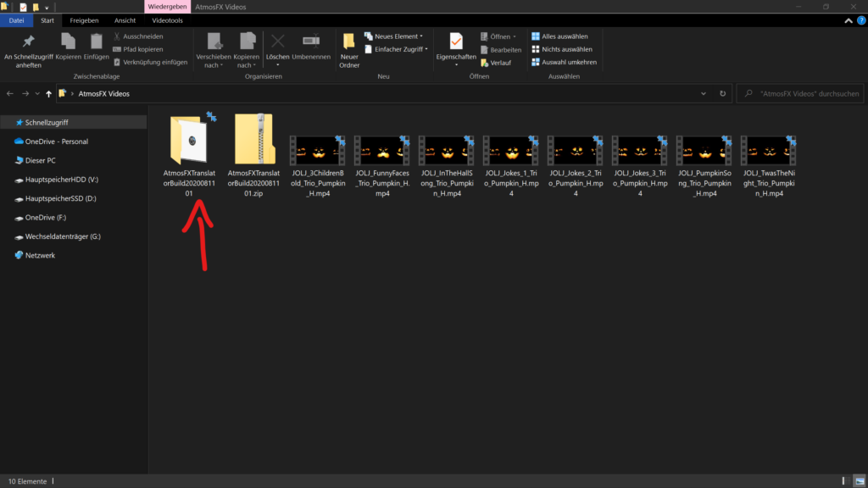Go forward with the forward arrow
Viewport: 868px width, 488px height.
pos(25,93)
